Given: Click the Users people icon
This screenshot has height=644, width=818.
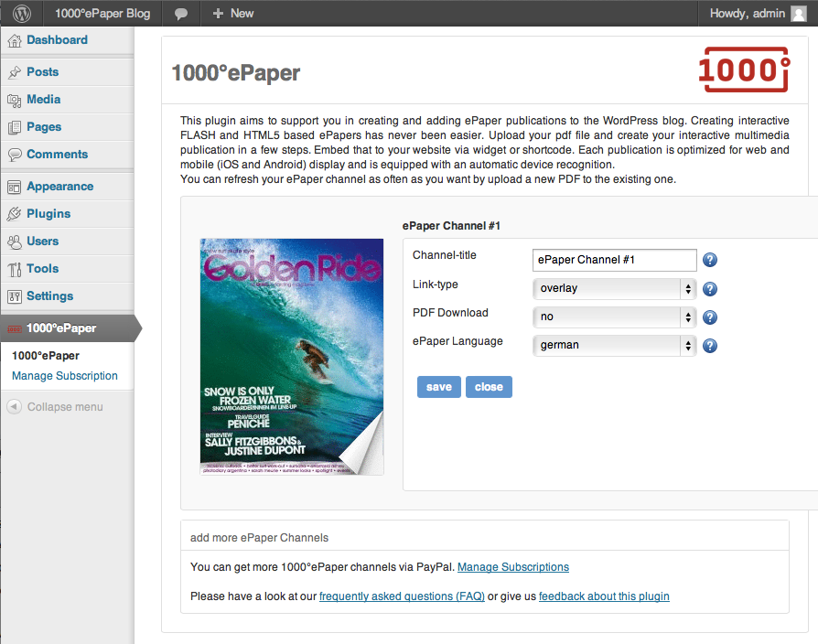Looking at the screenshot, I should 15,241.
